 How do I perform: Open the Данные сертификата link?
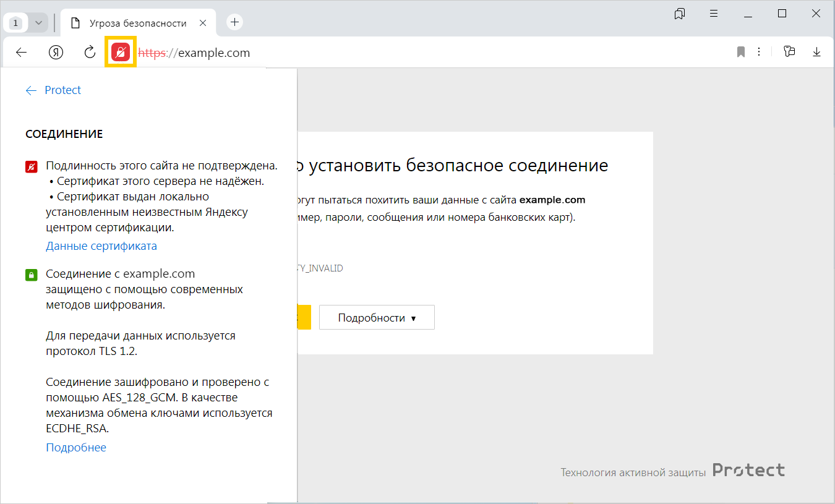point(101,246)
